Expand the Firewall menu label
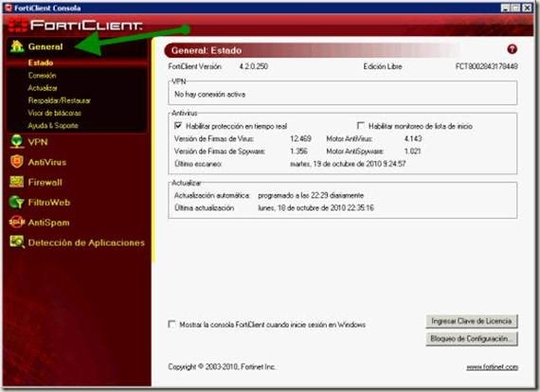Image resolution: width=540 pixels, height=392 pixels. point(45,183)
